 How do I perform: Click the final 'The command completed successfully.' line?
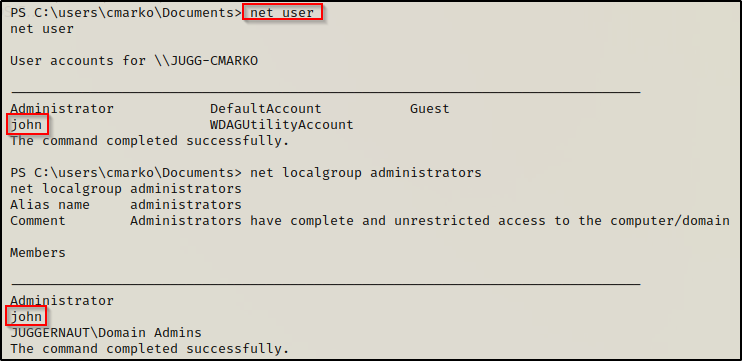[150, 349]
